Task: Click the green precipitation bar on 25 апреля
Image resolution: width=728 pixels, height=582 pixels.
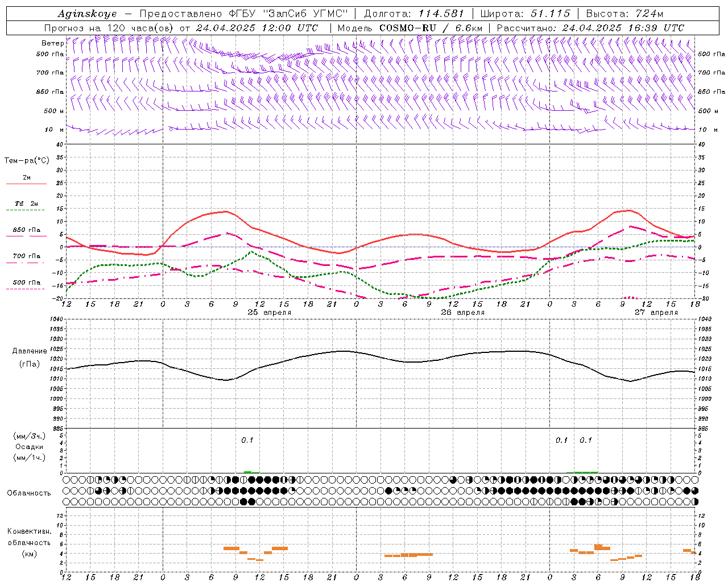Action: tap(248, 472)
